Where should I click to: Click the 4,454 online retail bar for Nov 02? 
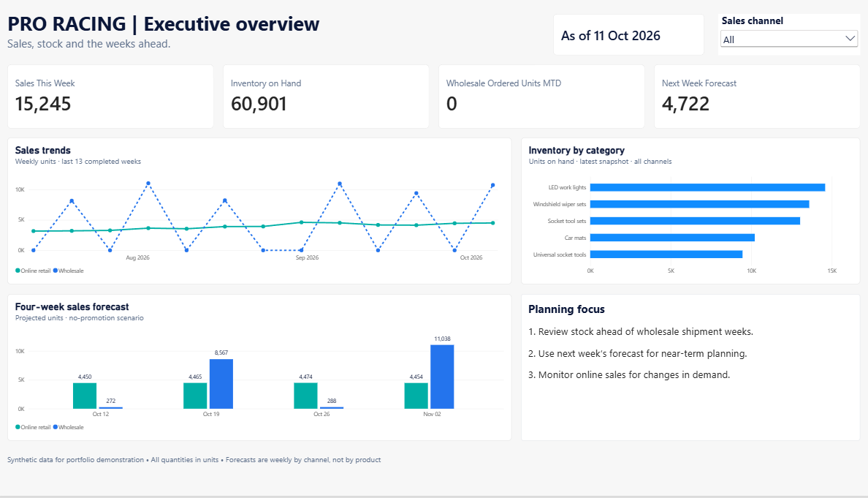[416, 396]
